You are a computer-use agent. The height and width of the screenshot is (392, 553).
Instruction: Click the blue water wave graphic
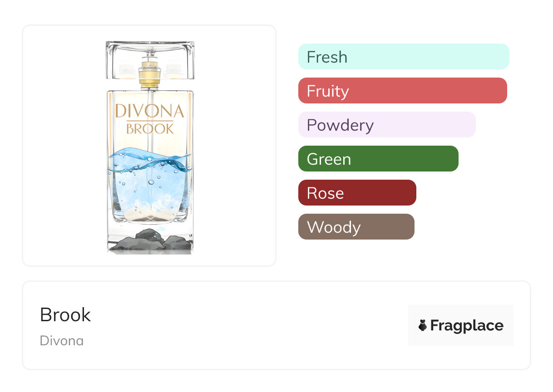149,161
